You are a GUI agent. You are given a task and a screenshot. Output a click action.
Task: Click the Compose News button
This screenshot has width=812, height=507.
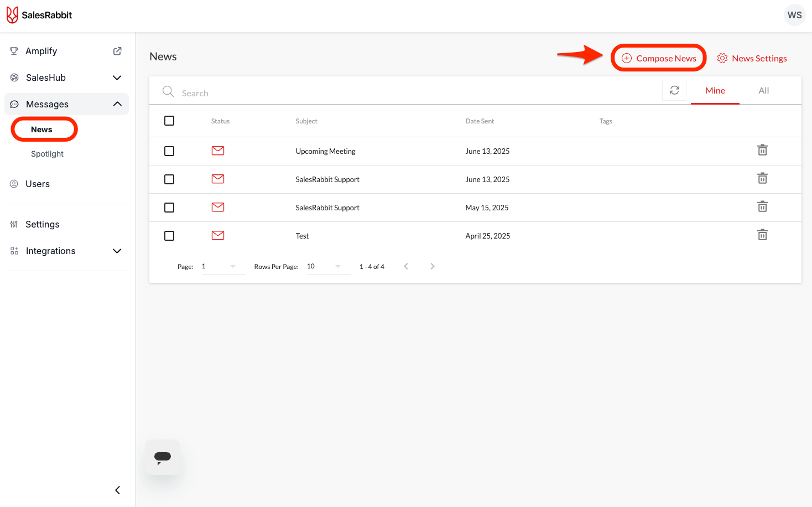click(x=659, y=58)
